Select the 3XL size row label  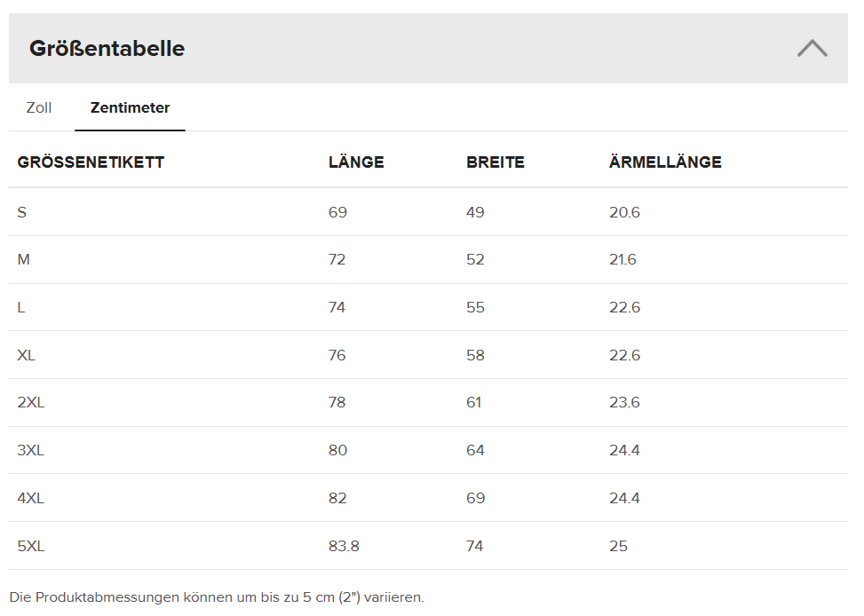[x=31, y=451]
